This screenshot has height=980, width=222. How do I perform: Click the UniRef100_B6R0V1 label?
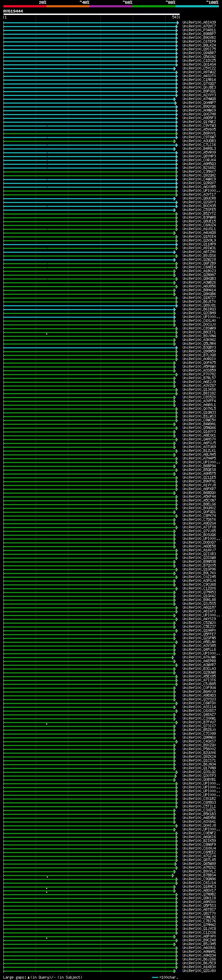coord(199,133)
